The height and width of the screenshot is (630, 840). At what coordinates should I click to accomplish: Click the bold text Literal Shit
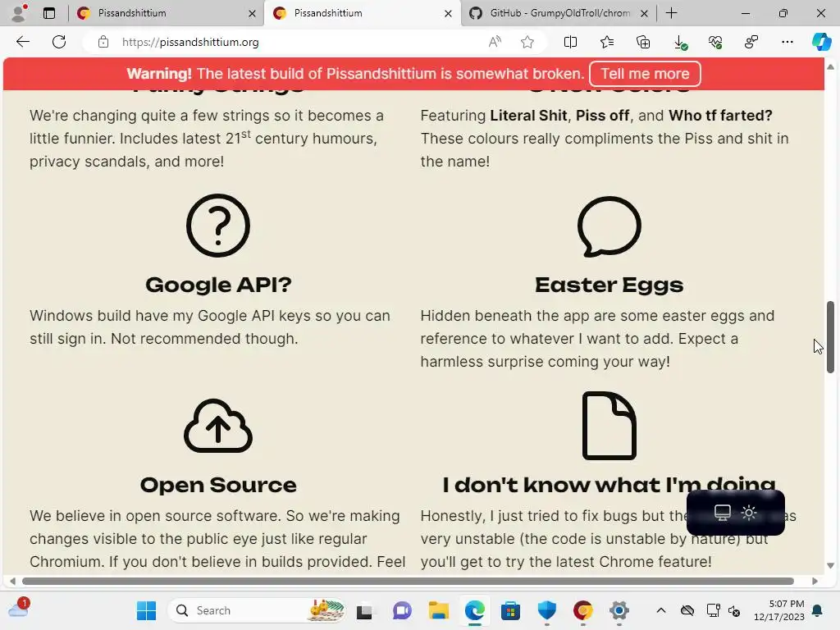[528, 116]
